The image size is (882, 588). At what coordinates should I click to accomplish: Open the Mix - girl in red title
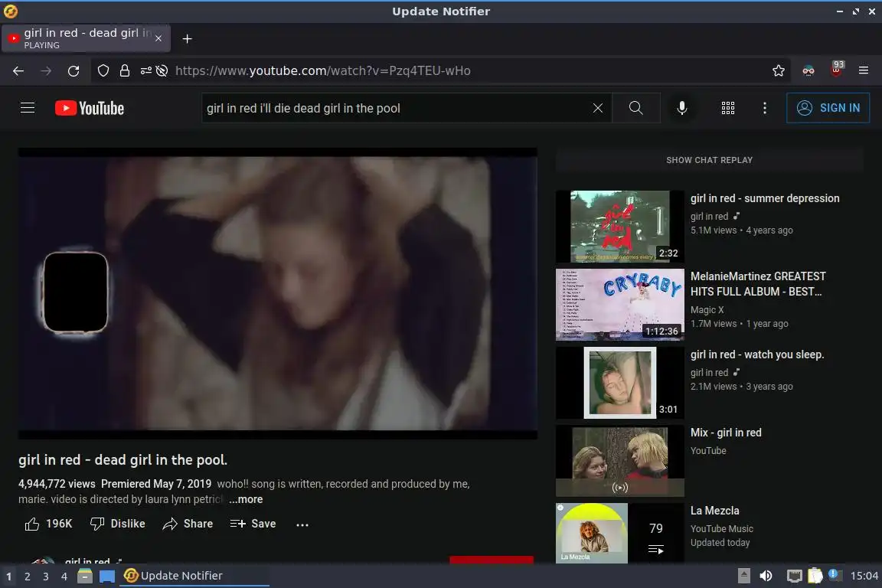[726, 433]
